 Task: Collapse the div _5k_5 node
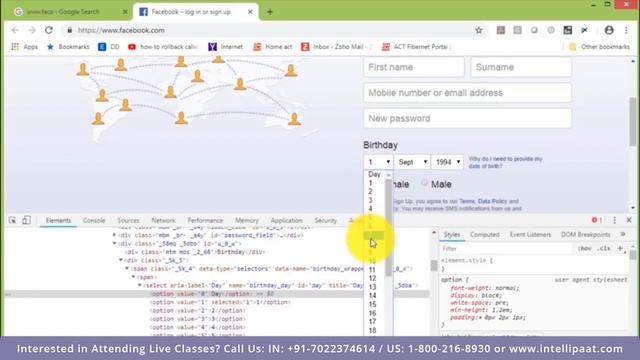(x=121, y=260)
